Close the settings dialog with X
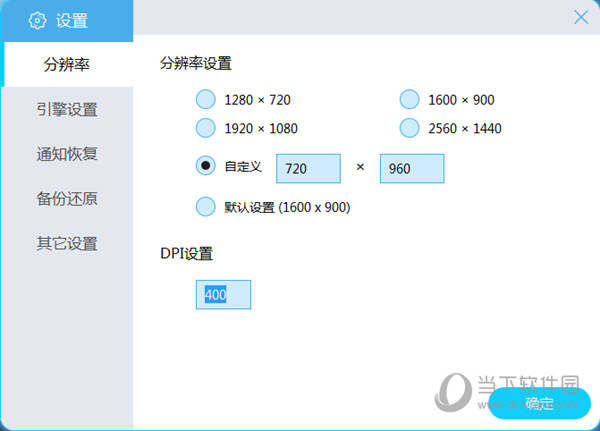 tap(581, 17)
